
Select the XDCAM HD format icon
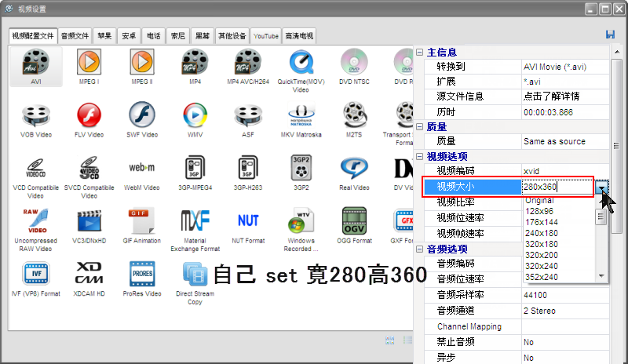click(89, 273)
